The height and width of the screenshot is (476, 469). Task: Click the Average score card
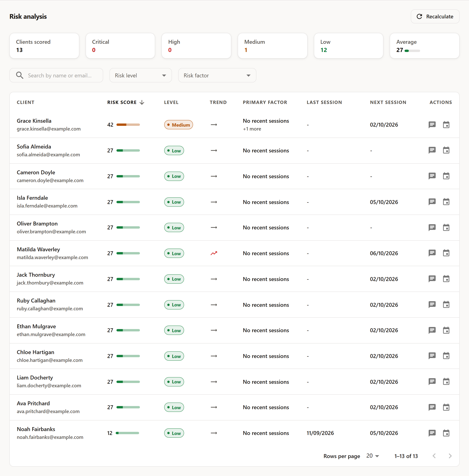424,46
